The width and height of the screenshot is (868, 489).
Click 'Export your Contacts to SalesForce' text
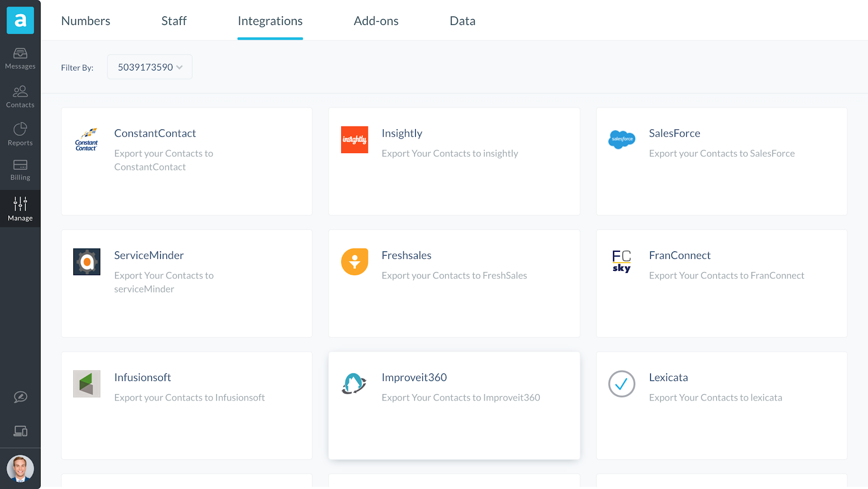coord(722,154)
